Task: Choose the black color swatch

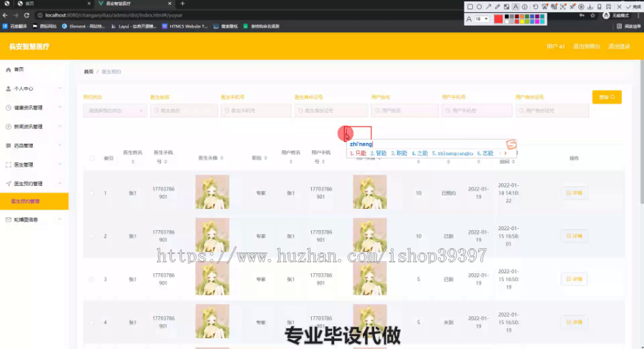Action: coord(507,16)
